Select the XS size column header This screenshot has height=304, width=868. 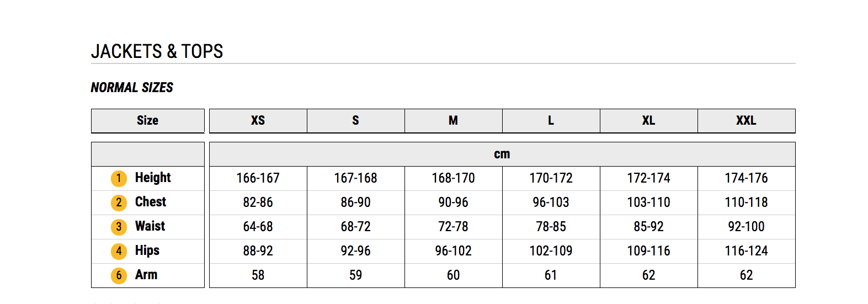258,121
